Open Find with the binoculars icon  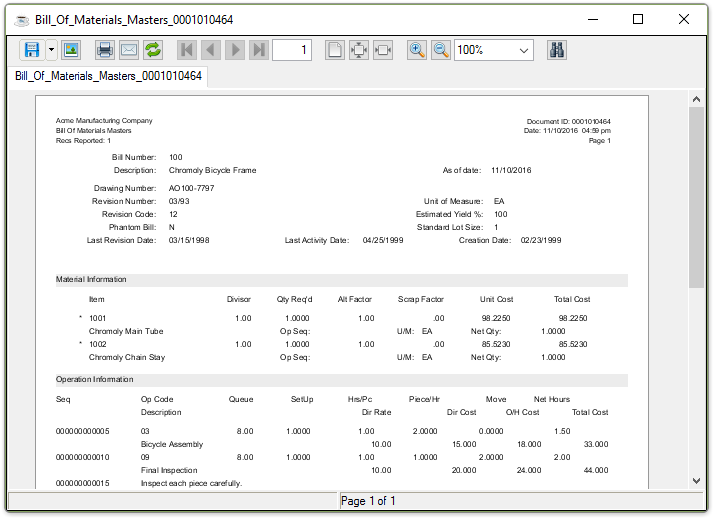558,49
